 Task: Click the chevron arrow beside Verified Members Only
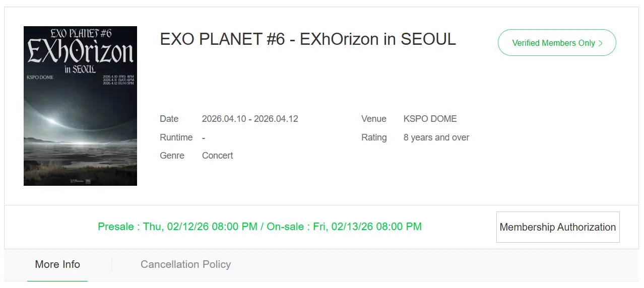(x=601, y=43)
